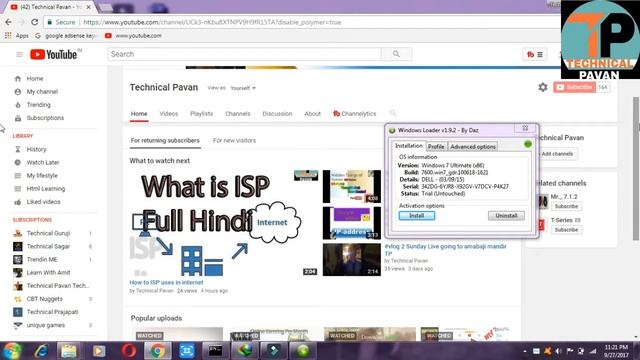640x360 pixels.
Task: Open command prompt taskbar icon
Action: point(215,351)
